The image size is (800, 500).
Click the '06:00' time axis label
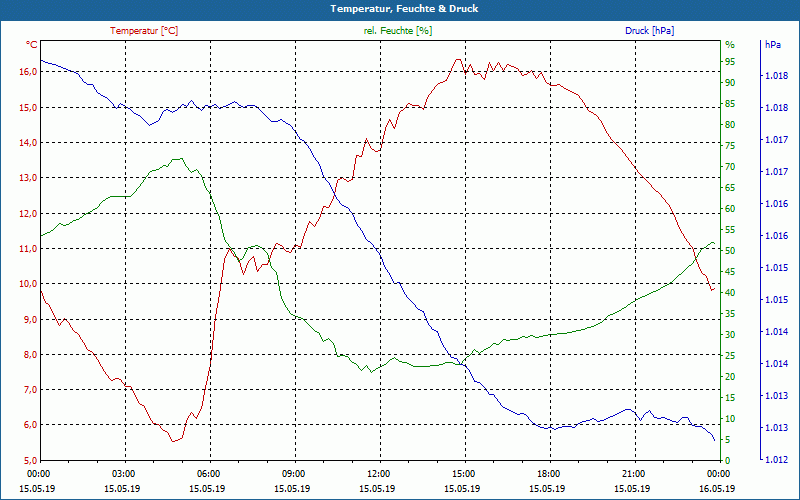208,473
